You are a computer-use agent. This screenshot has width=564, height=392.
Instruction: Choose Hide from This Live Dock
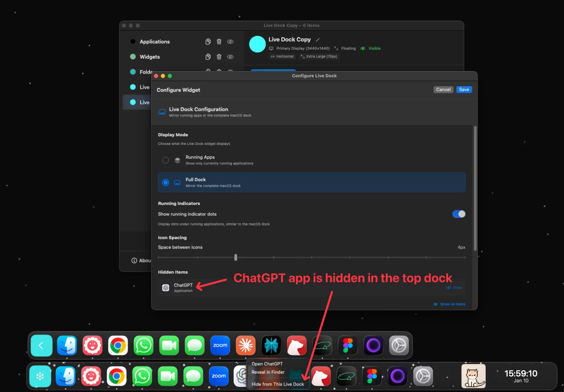278,384
